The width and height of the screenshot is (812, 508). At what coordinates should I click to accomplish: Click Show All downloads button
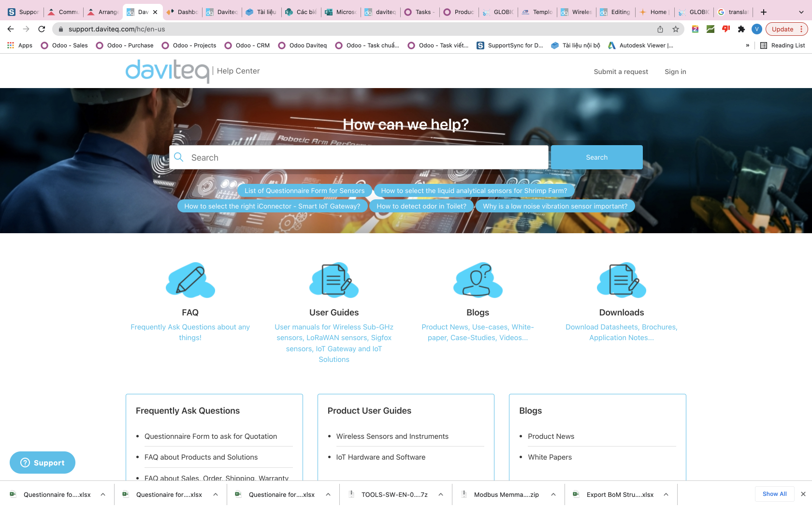click(x=775, y=494)
